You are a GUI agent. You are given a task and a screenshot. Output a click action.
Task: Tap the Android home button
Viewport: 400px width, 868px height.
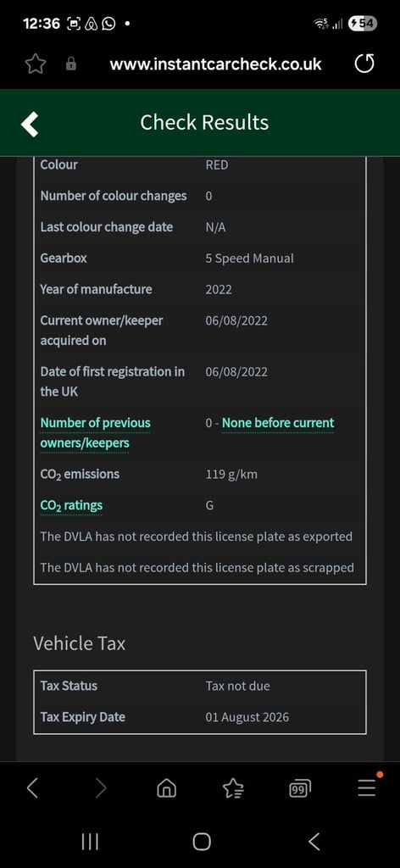pos(202,842)
